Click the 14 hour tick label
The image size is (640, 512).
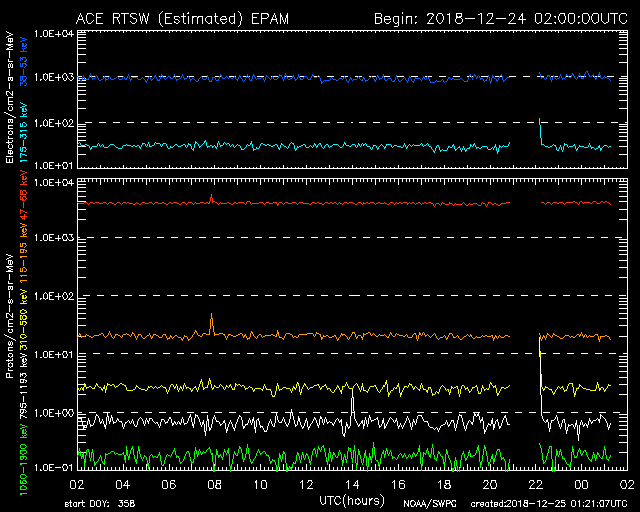point(352,483)
